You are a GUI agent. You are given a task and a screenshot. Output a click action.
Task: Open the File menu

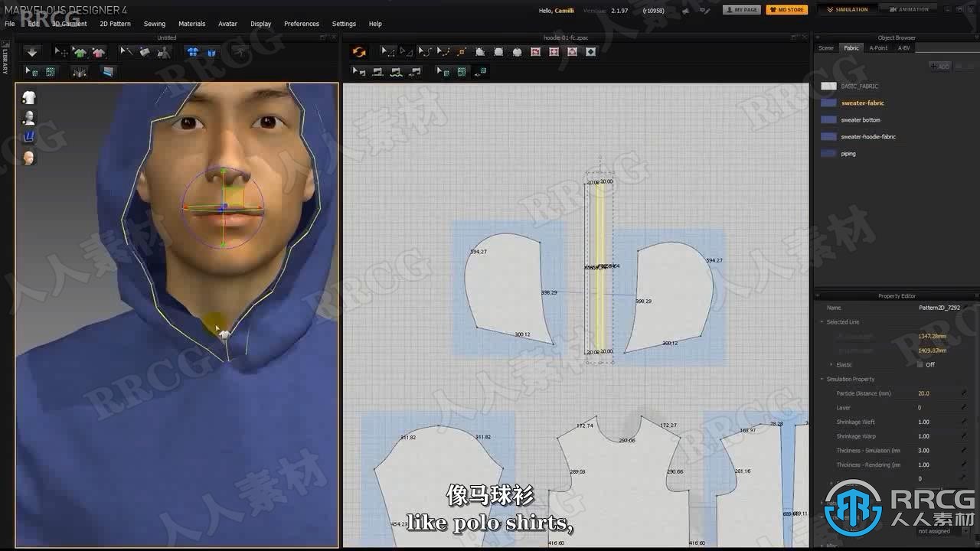point(9,24)
